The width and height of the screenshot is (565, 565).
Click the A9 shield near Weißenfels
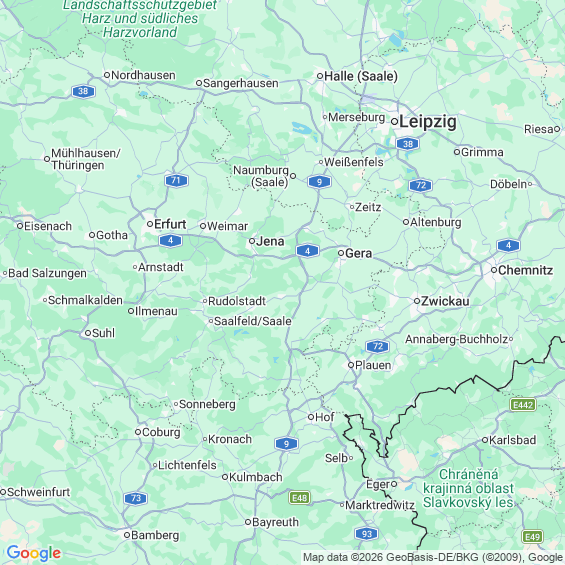pos(319,182)
